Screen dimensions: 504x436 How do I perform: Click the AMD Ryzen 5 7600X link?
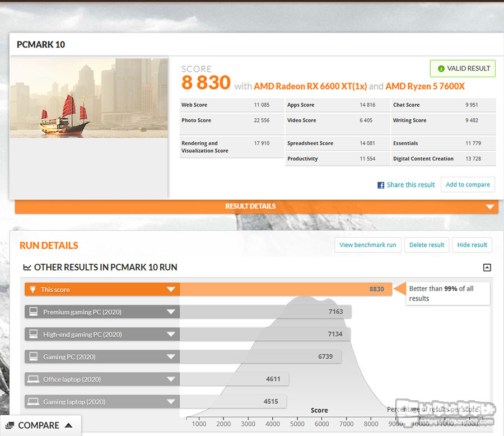pos(425,86)
